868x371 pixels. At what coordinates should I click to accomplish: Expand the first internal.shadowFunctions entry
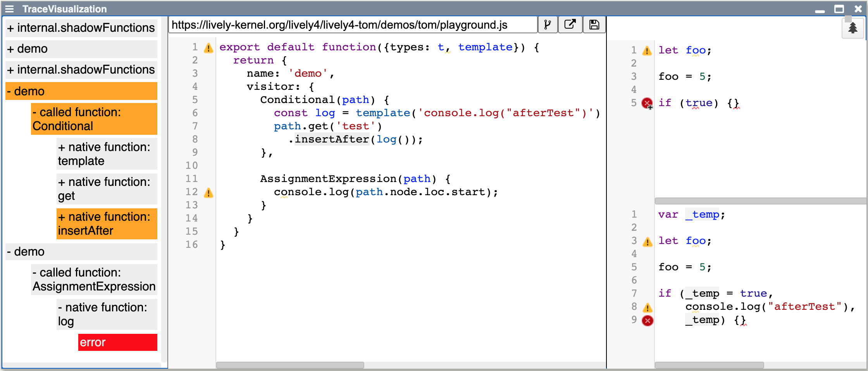[x=81, y=27]
